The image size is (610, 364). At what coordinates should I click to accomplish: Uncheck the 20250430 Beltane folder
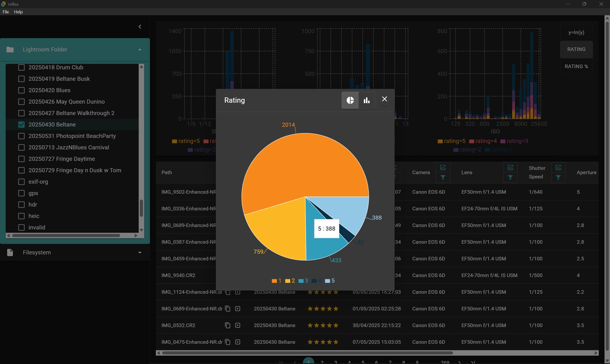[22, 125]
